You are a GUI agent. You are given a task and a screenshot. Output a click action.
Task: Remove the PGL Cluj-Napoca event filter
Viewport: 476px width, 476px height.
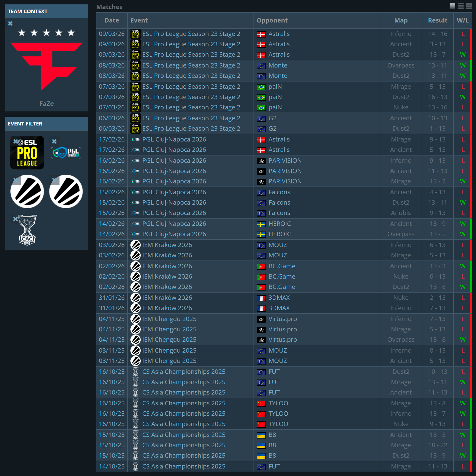[54, 142]
